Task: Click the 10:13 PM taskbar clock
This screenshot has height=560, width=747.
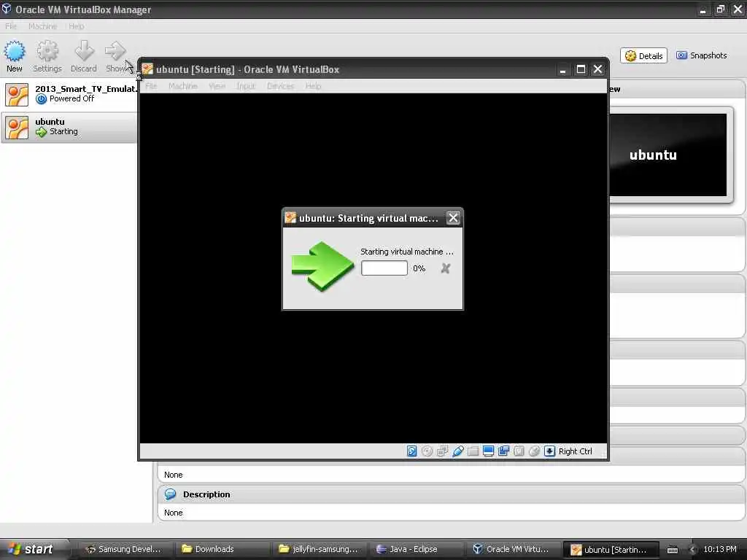Action: pyautogui.click(x=719, y=549)
